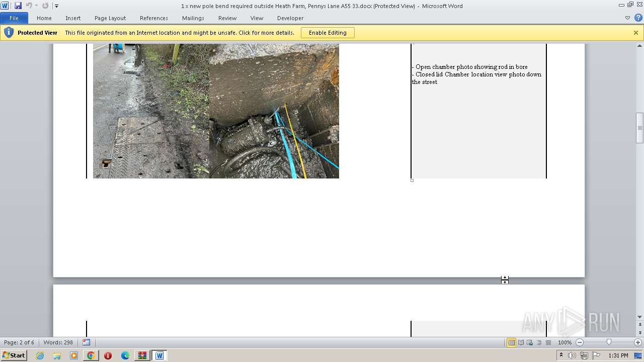Open the Customize Quick Access Toolbar dropdown
Screen dimensions: 644x362
point(56,6)
